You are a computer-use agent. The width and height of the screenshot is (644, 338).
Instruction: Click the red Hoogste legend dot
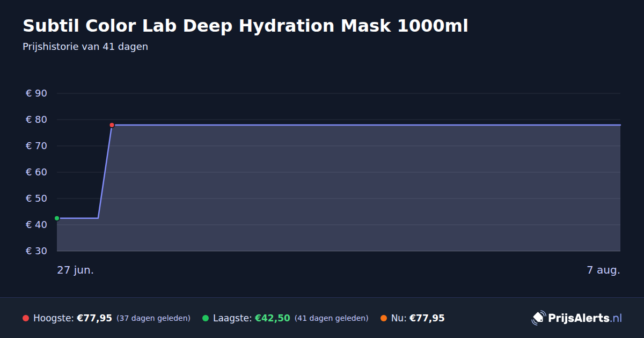(26, 318)
